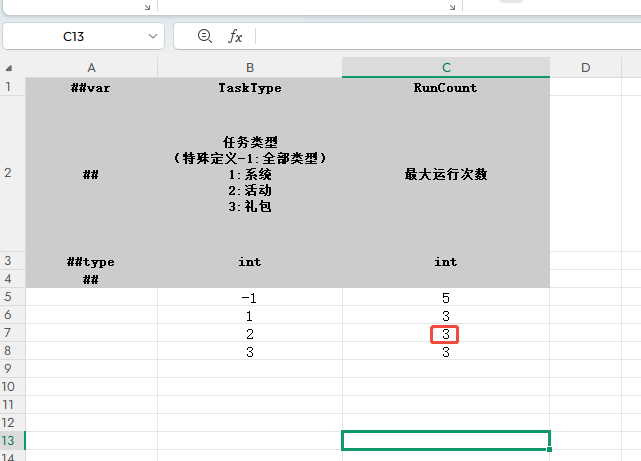Viewport: 641px width, 461px height.
Task: Expand the Name Box dropdown arrow
Action: coord(153,36)
